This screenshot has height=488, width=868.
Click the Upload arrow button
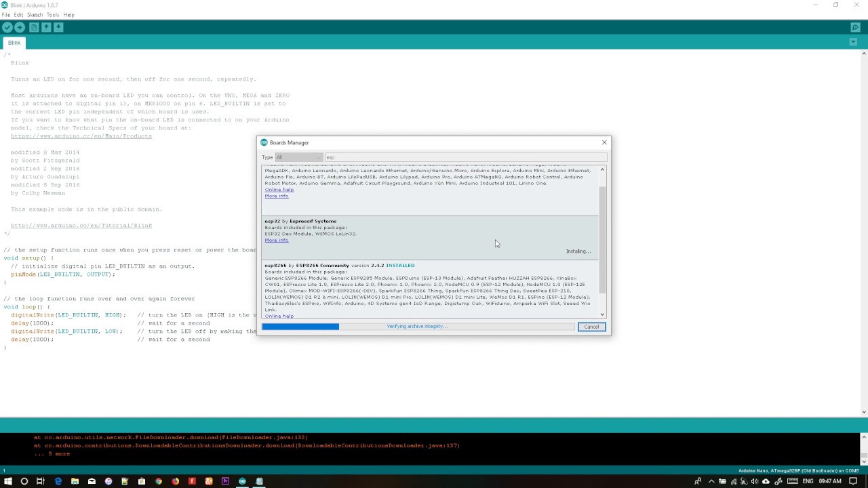point(20,27)
